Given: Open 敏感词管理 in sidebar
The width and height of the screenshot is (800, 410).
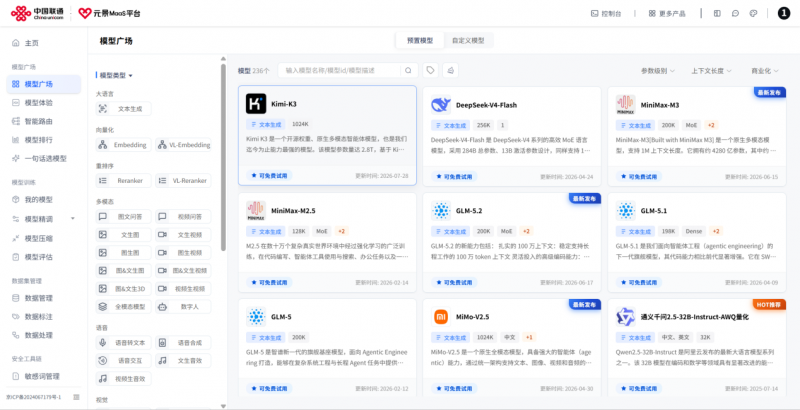Looking at the screenshot, I should (43, 376).
